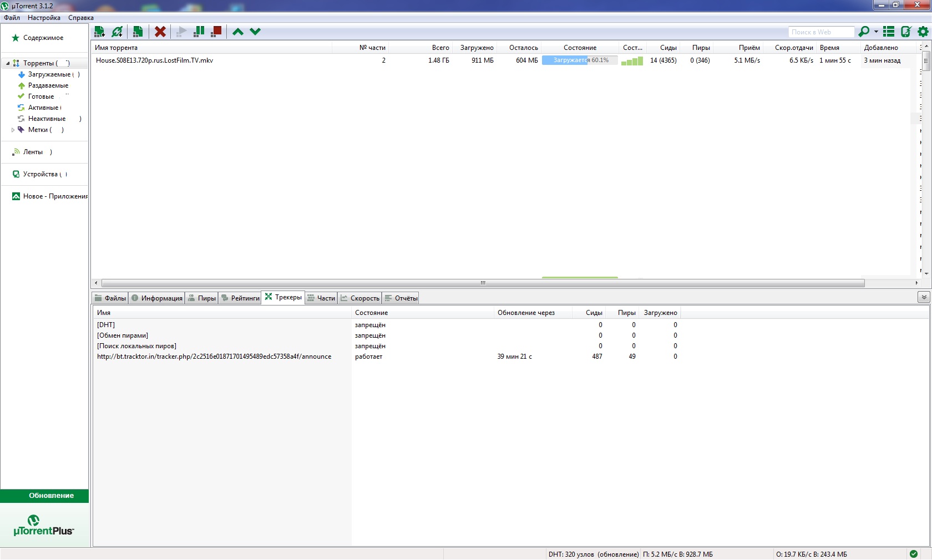Open the search provider dropdown arrow

coord(876,32)
